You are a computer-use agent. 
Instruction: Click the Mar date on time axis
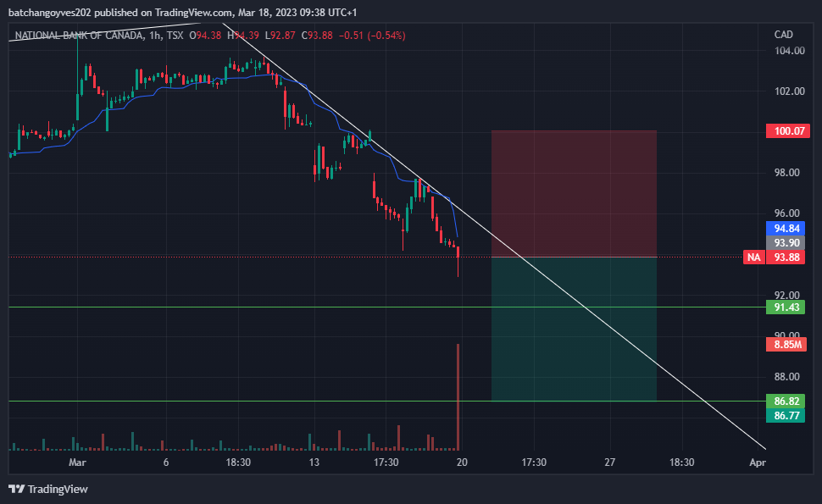(x=78, y=462)
